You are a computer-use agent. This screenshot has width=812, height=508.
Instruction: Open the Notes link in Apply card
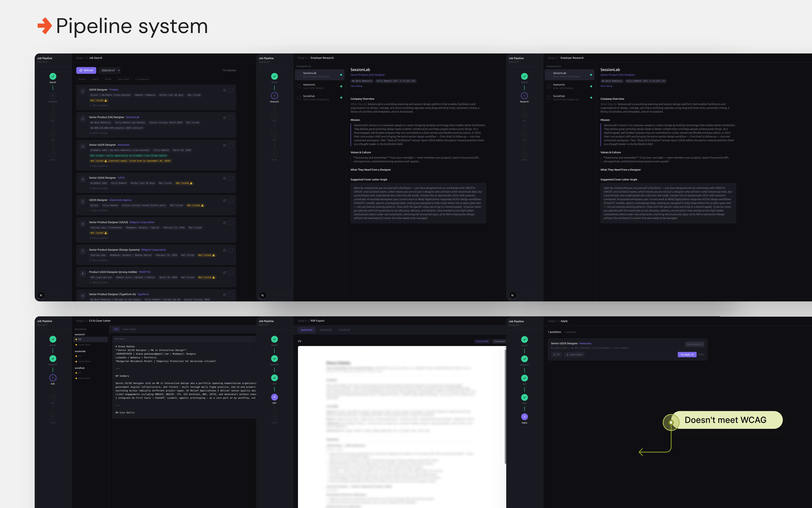point(702,354)
